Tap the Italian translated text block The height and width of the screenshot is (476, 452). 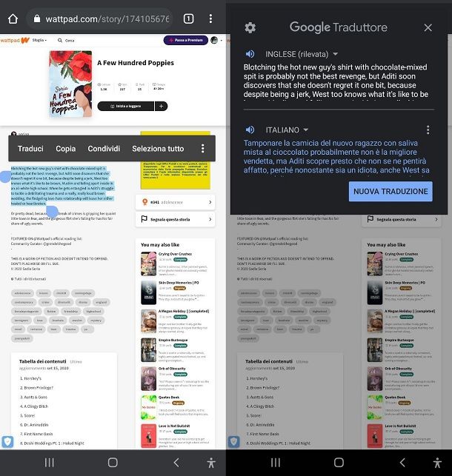tap(336, 157)
